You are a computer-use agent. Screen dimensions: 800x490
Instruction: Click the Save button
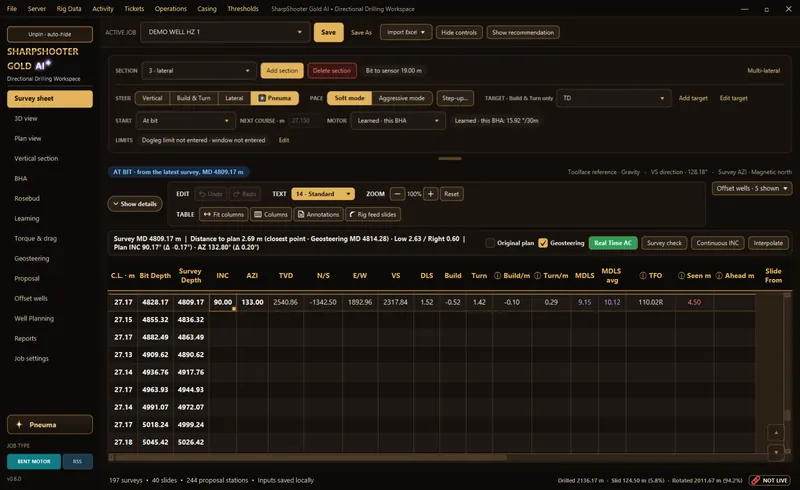tap(329, 32)
